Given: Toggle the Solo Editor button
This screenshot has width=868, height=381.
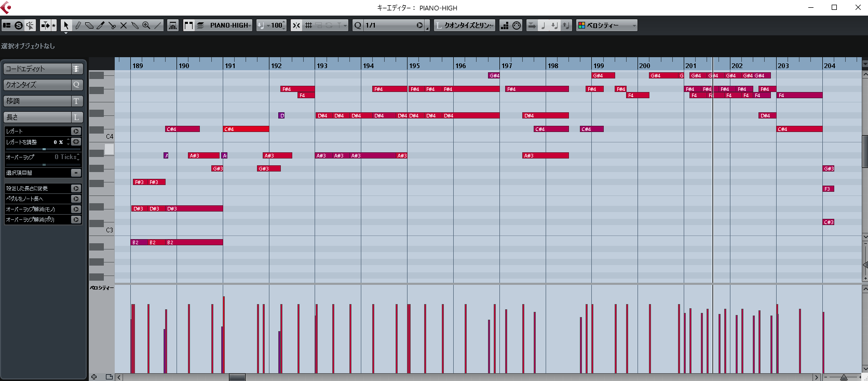Looking at the screenshot, I should tap(19, 25).
